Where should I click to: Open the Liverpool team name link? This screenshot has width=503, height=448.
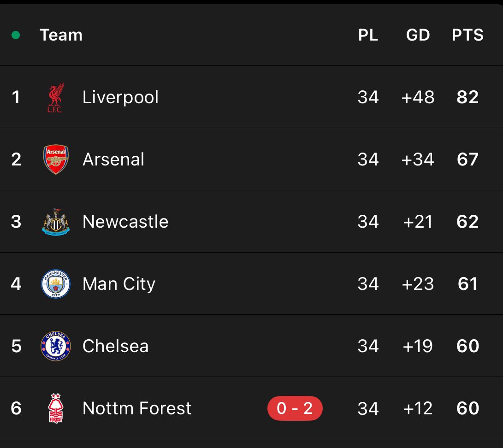click(x=120, y=97)
